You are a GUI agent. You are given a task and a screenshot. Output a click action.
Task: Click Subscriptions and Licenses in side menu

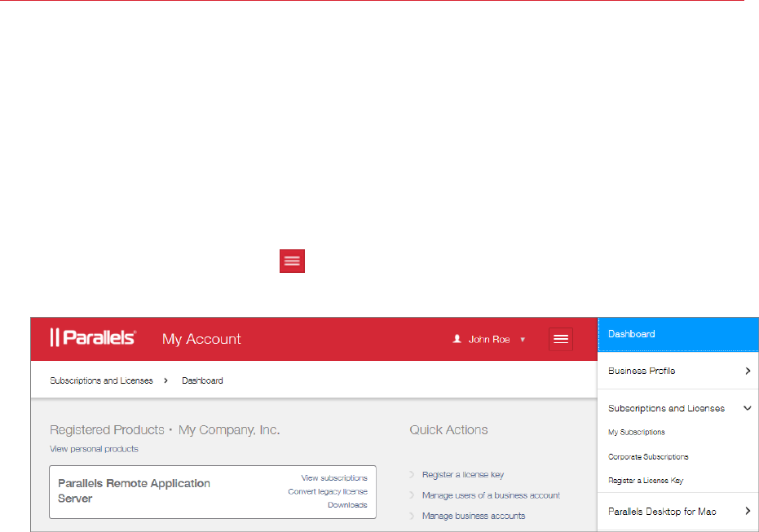[x=666, y=408]
